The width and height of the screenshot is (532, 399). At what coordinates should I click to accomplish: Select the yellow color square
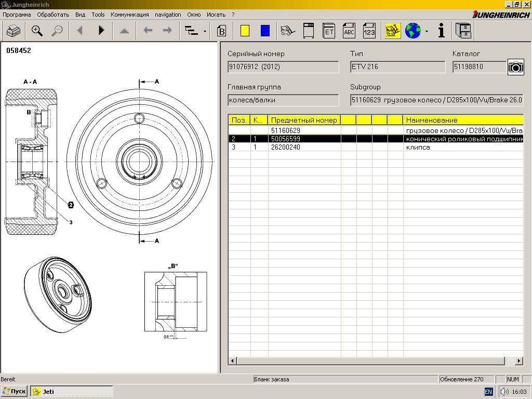(245, 31)
